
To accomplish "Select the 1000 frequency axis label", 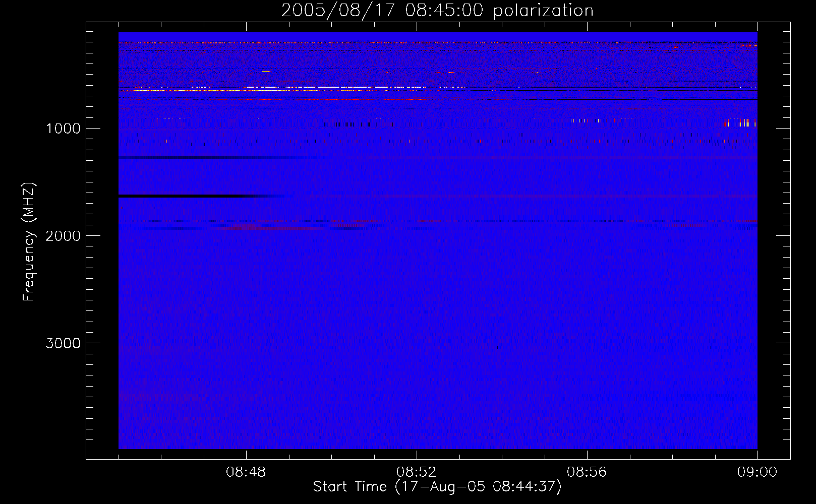I will pyautogui.click(x=63, y=129).
